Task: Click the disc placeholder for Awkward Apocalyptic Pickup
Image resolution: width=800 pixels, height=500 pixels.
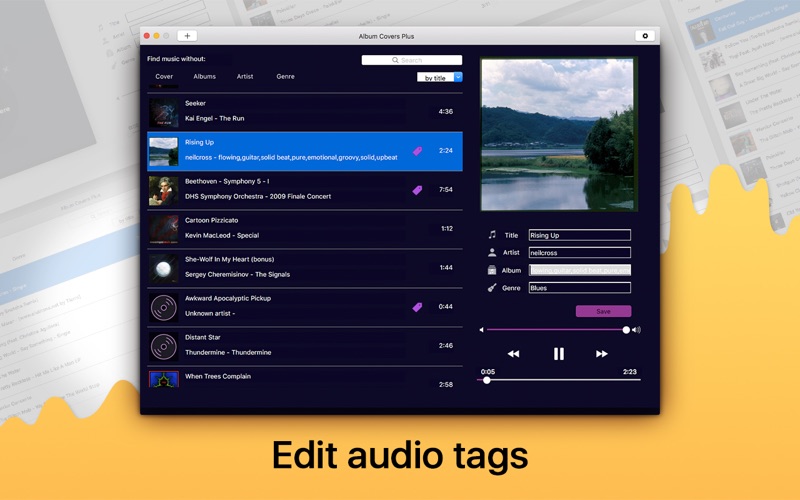Action: [164, 307]
